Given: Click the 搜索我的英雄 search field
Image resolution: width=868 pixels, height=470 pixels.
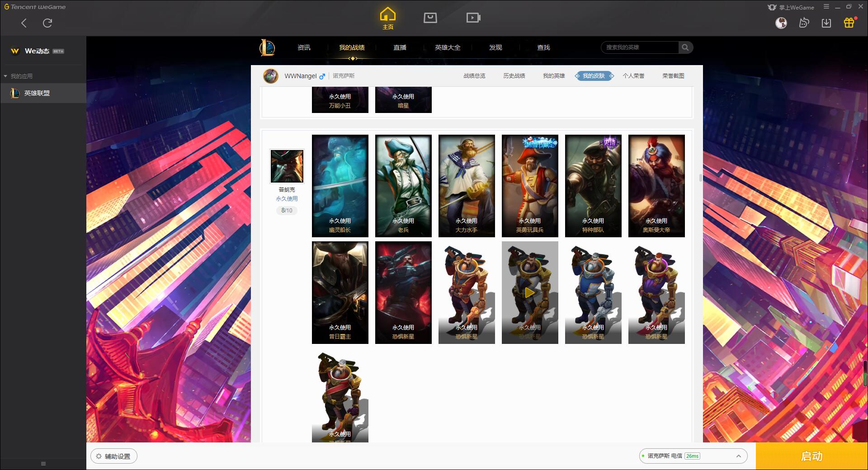Looking at the screenshot, I should click(640, 47).
